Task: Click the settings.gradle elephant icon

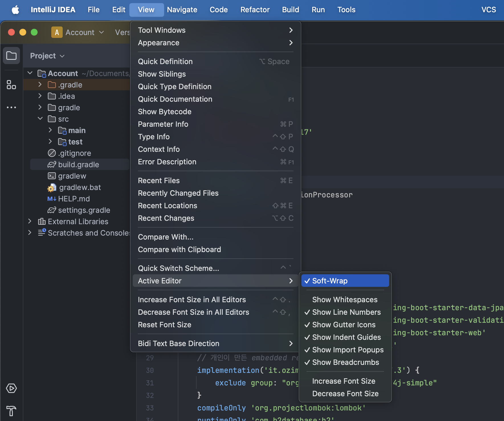Action: pos(52,210)
